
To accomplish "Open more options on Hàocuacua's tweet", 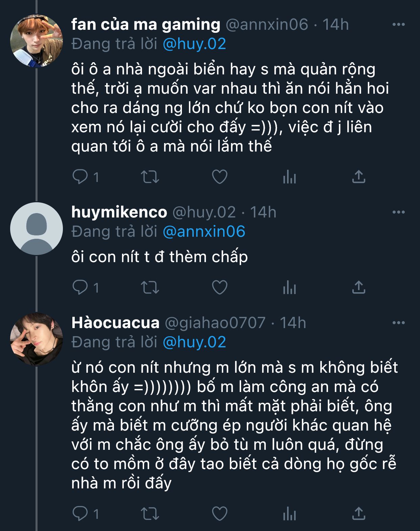I will pos(398,323).
